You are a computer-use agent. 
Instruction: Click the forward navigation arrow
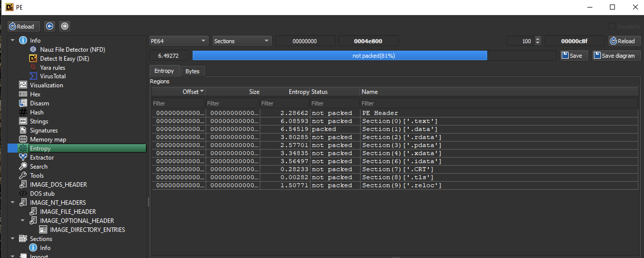click(x=65, y=26)
